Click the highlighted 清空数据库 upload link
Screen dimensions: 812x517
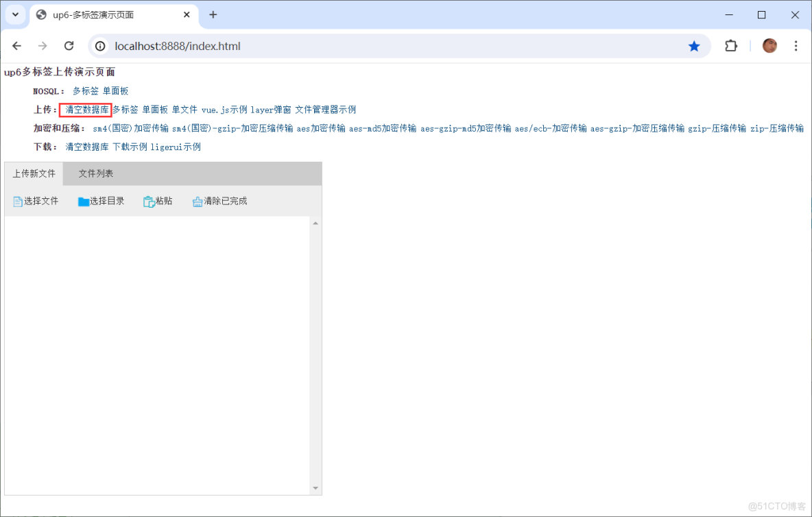point(85,109)
